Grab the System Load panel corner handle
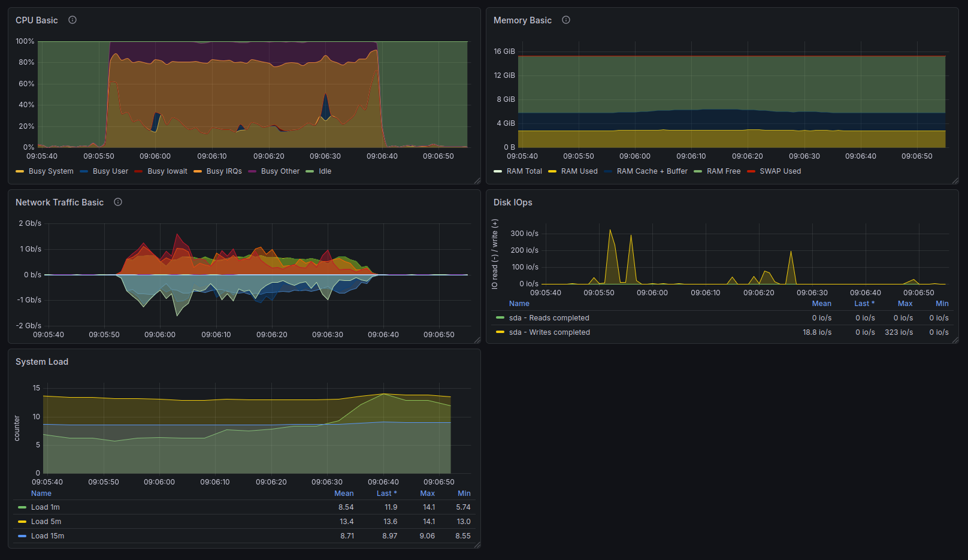The image size is (968, 560). pos(477,545)
